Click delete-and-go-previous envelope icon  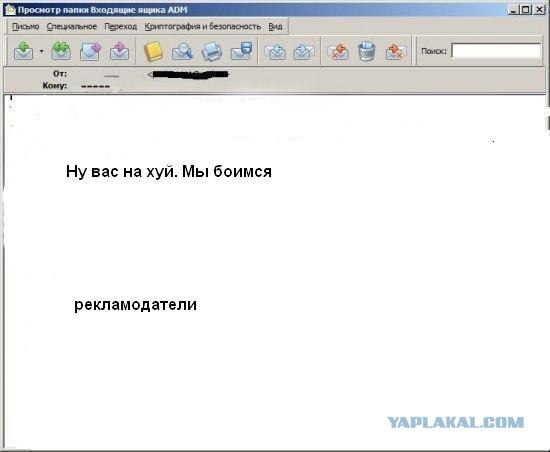338,52
